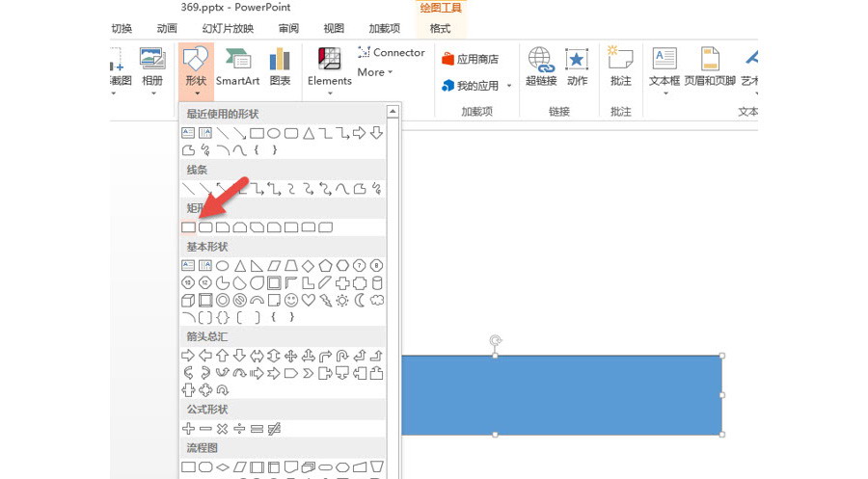
Task: Open the 幻灯片放映 tab
Action: tap(229, 28)
